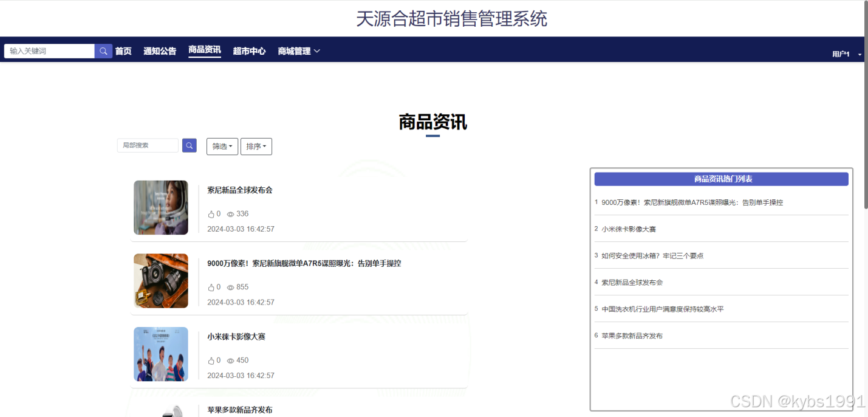
Task: Click the group photo thumbnail of 小米徕卡
Action: point(161,354)
